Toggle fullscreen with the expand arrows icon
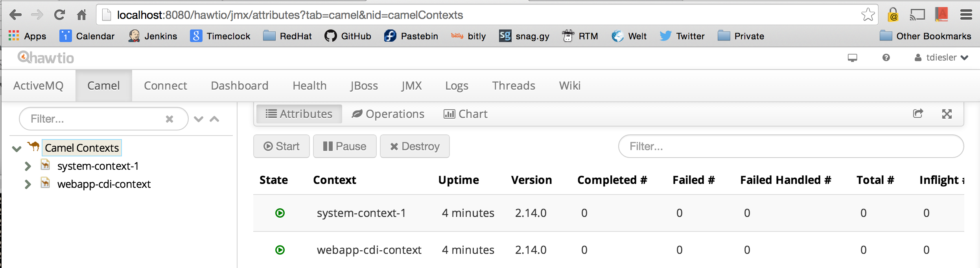Viewport: 980px width, 268px height. click(x=947, y=114)
